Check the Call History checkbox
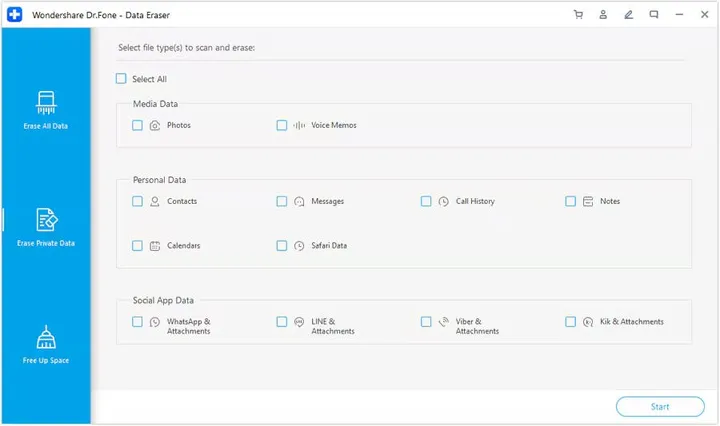This screenshot has width=720, height=426. [426, 201]
